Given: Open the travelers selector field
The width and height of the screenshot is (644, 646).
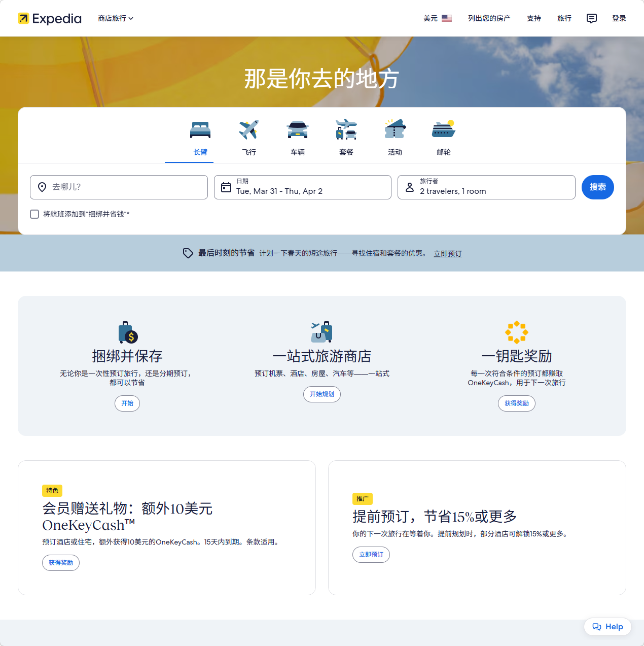Looking at the screenshot, I should pyautogui.click(x=486, y=187).
